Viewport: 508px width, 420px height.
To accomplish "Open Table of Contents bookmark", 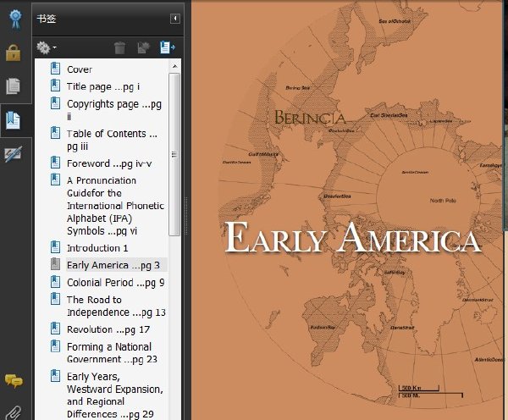I will pyautogui.click(x=112, y=140).
